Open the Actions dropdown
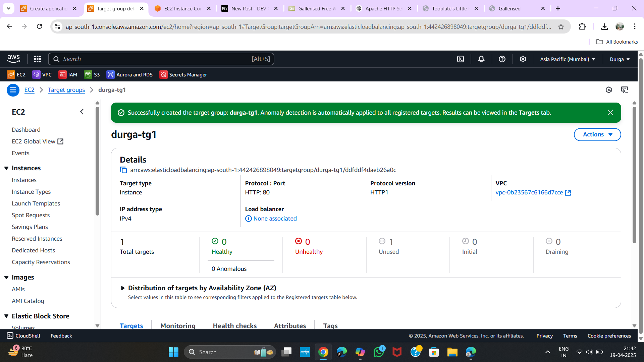Viewport: 644px width, 362px height. coord(597,134)
